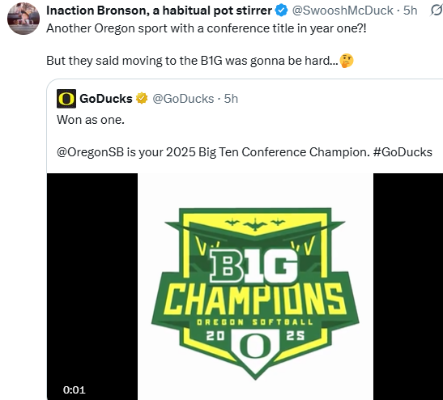Open the display name Inaction Bronson, a habitual pot stirrer

(159, 11)
